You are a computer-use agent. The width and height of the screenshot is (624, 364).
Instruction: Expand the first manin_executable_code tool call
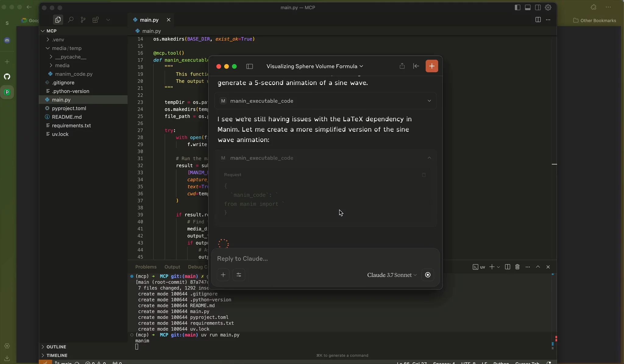click(429, 101)
